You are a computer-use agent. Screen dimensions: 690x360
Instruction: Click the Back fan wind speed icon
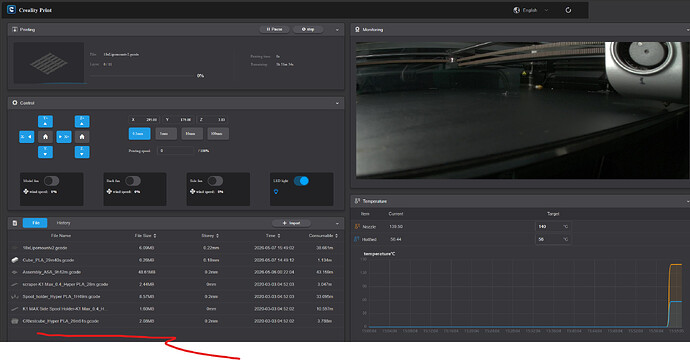pyautogui.click(x=109, y=192)
